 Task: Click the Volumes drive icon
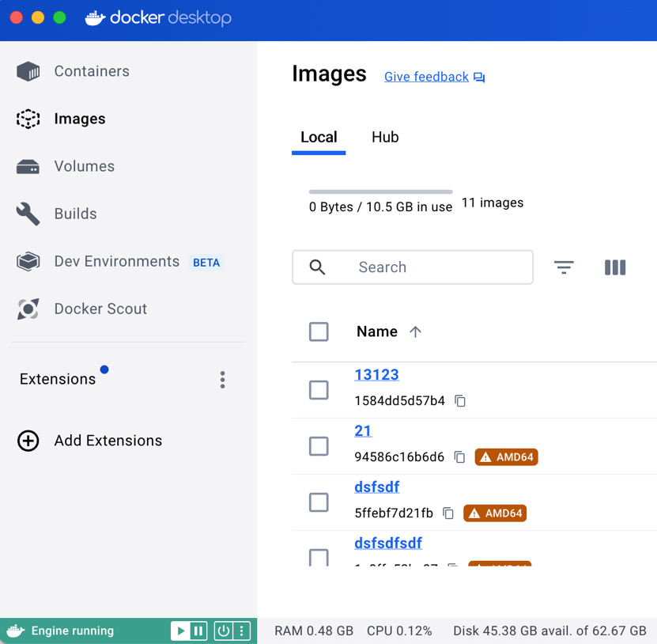coord(28,166)
